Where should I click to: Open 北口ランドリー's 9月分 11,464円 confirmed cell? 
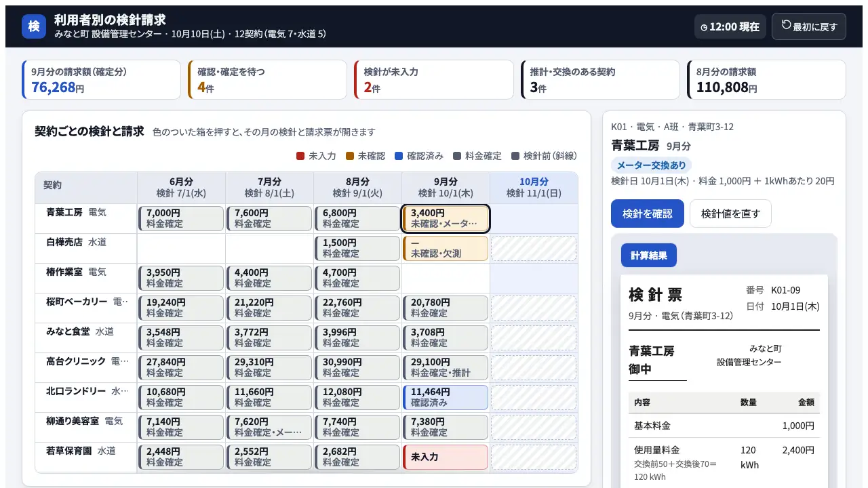click(446, 397)
